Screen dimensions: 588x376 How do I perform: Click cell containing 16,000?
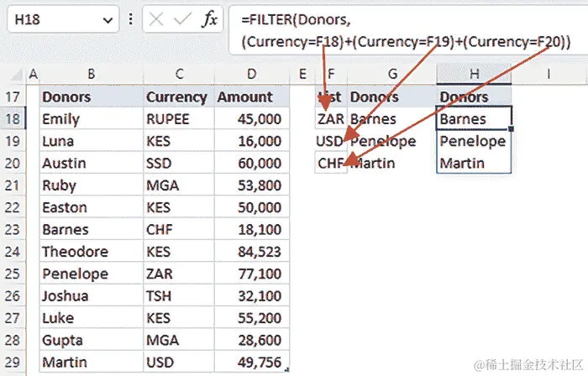click(x=252, y=141)
